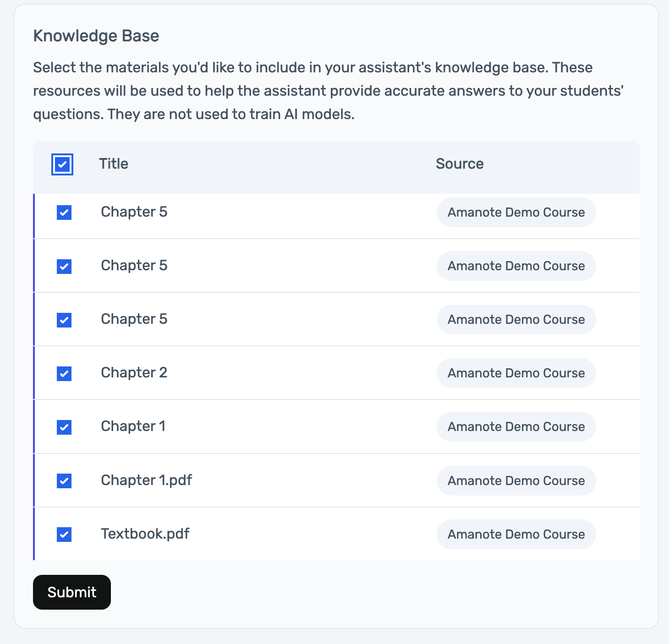Click the Textbook.pdf title

145,534
